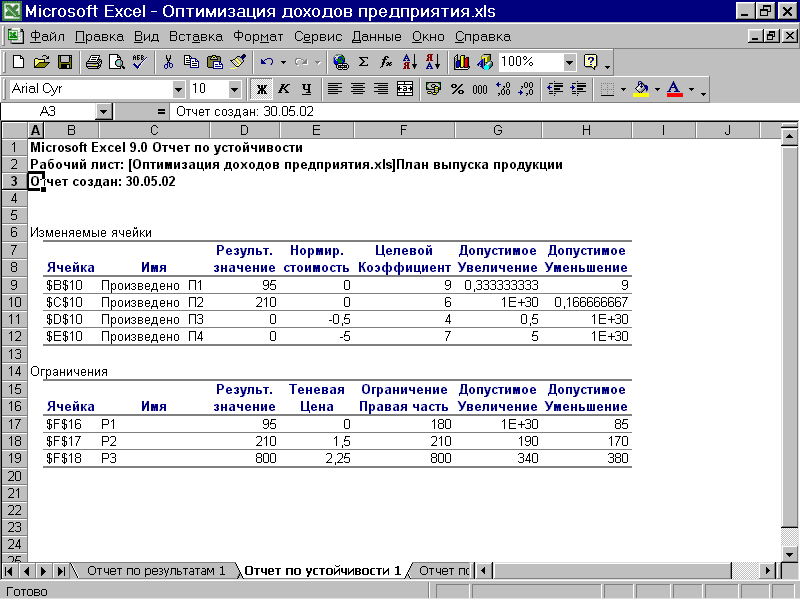Copy selection using the Copy icon
Image resolution: width=800 pixels, height=600 pixels.
pyautogui.click(x=191, y=62)
